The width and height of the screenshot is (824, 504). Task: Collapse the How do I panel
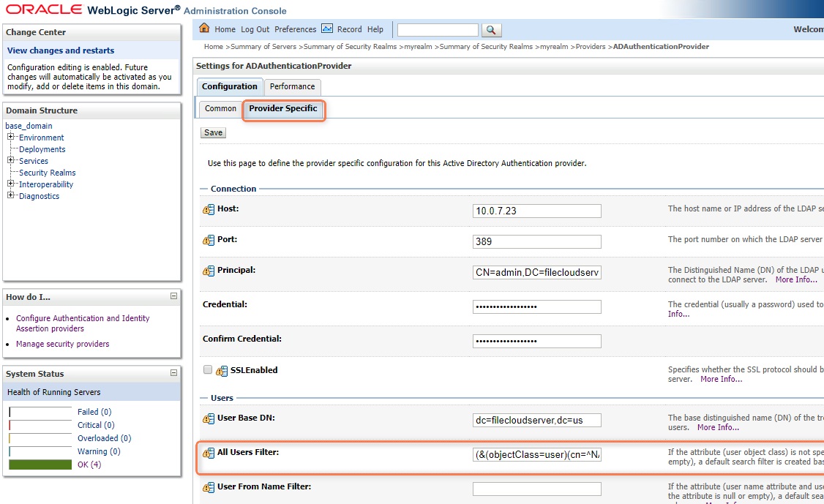[173, 296]
